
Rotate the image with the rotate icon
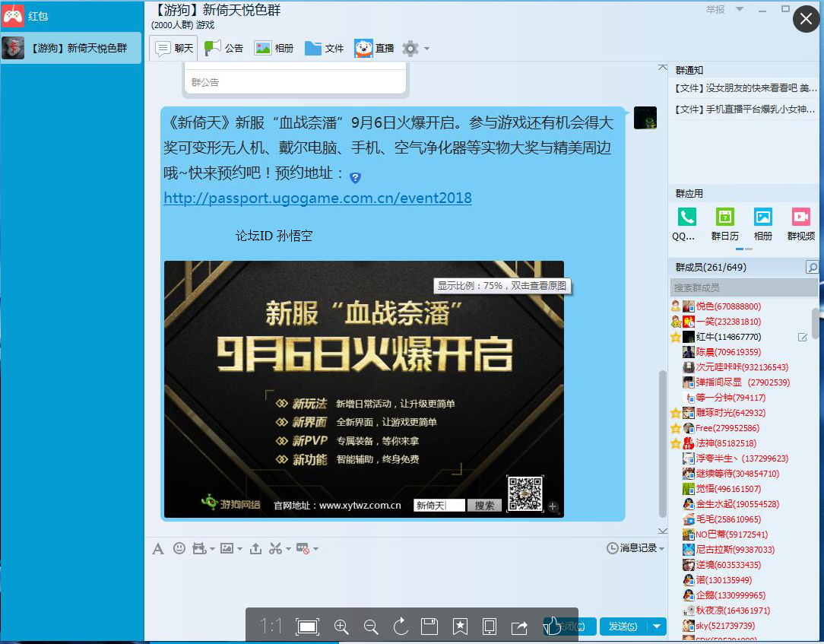(x=401, y=626)
